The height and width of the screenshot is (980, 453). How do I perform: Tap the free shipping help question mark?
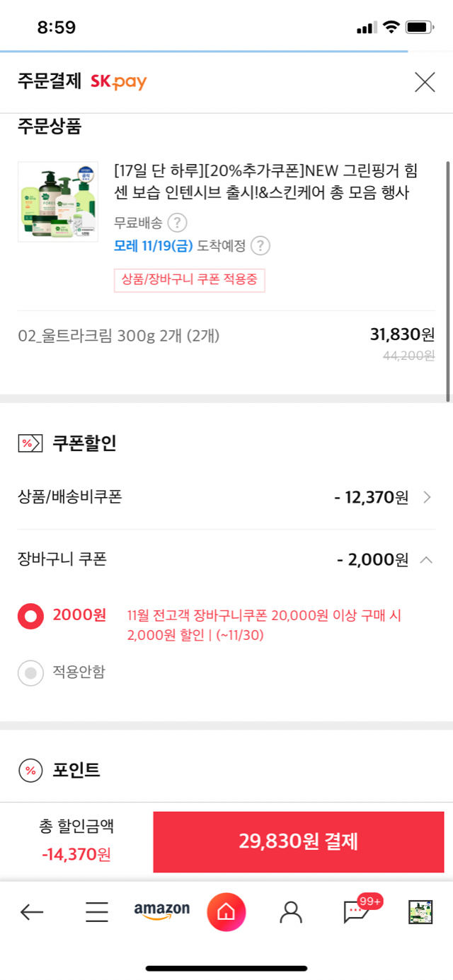(177, 223)
